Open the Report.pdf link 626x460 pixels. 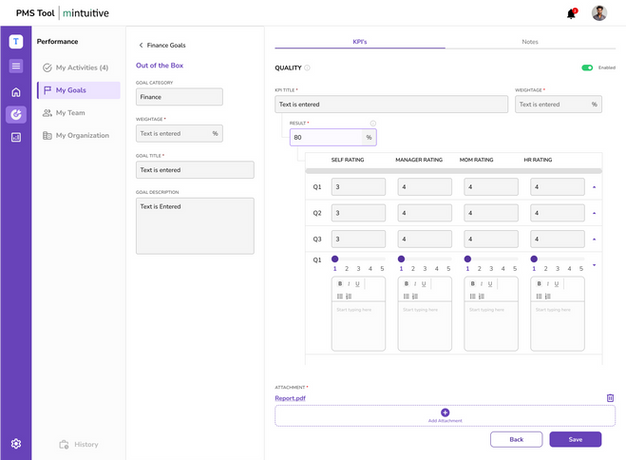pos(292,397)
